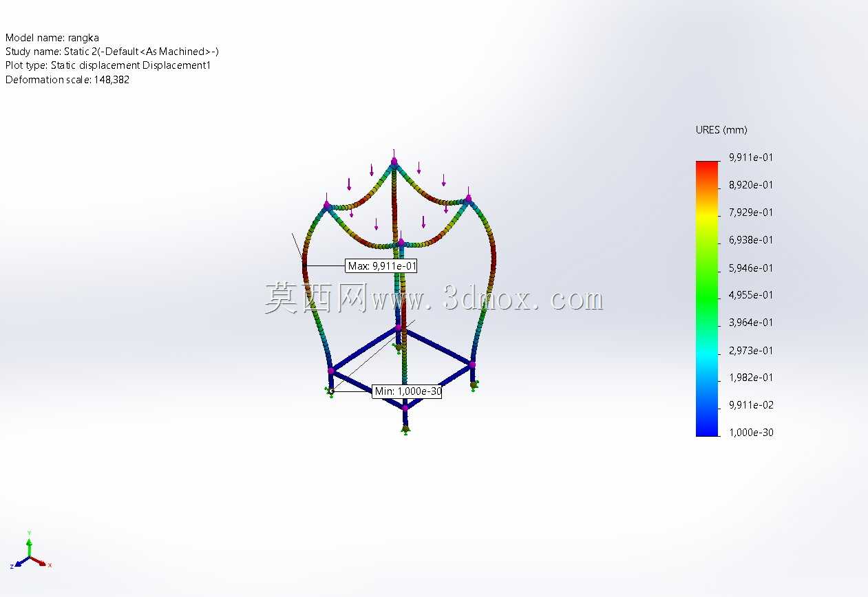
Task: Click legend value 9,911e-01 at top
Action: click(x=751, y=158)
